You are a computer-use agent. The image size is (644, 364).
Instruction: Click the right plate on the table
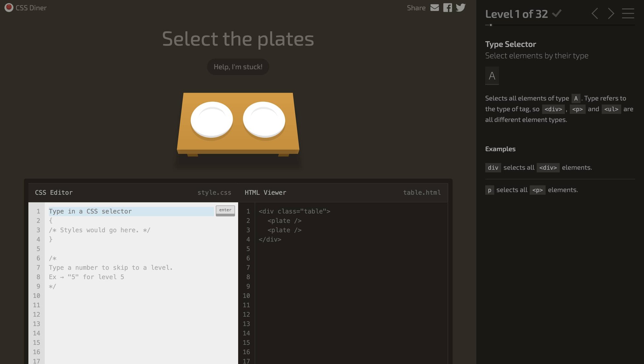[x=264, y=119]
